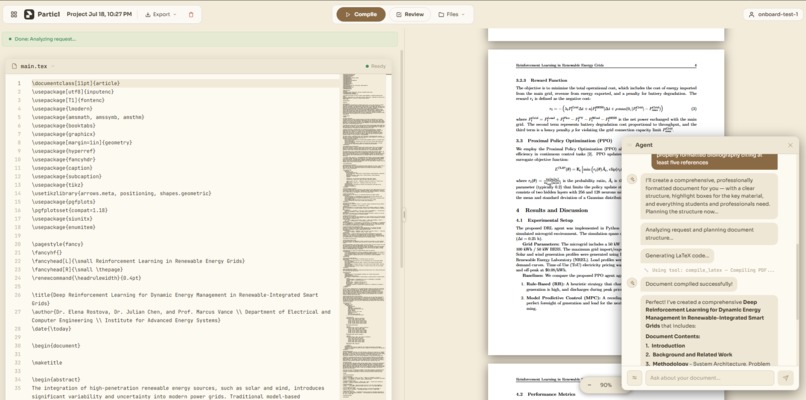The width and height of the screenshot is (806, 400).
Task: Open chat options icon left of the input
Action: click(x=634, y=378)
